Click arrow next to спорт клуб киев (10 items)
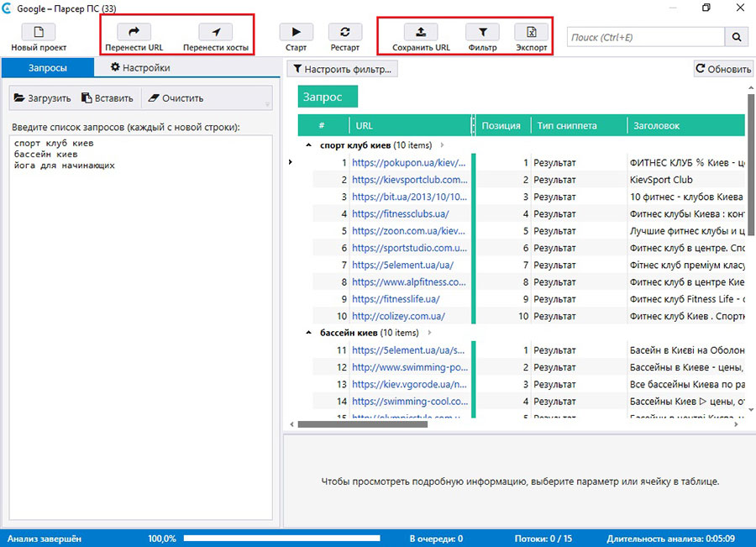This screenshot has width=756, height=547. (x=442, y=145)
